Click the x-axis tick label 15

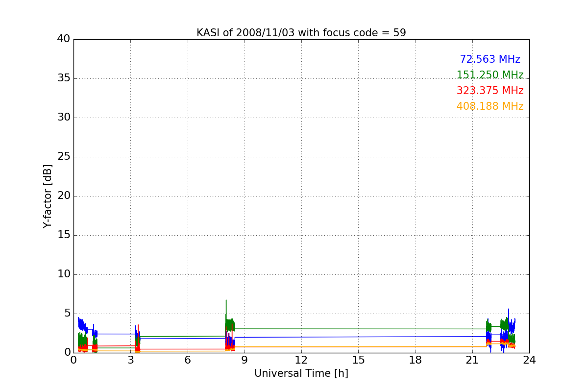[358, 360]
